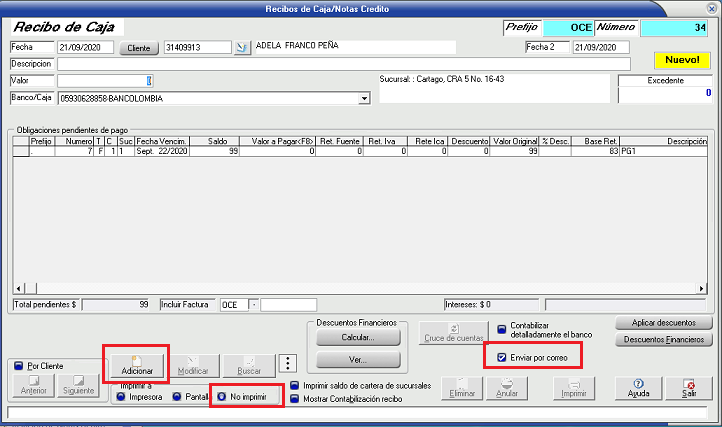Image resolution: width=722 pixels, height=427 pixels.
Task: Toggle the Enviar por correo checkbox
Action: click(502, 356)
